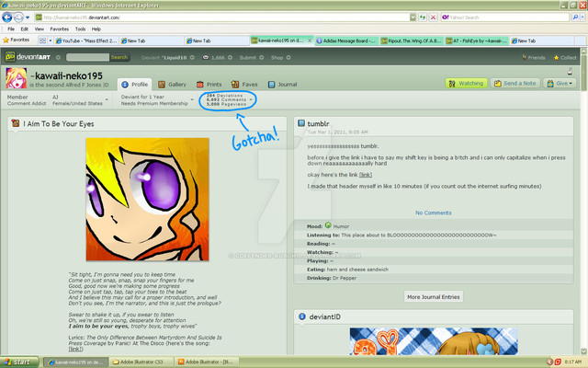Viewport: 588px width, 368px height.
Task: Open the Gallery tab
Action: coord(172,85)
